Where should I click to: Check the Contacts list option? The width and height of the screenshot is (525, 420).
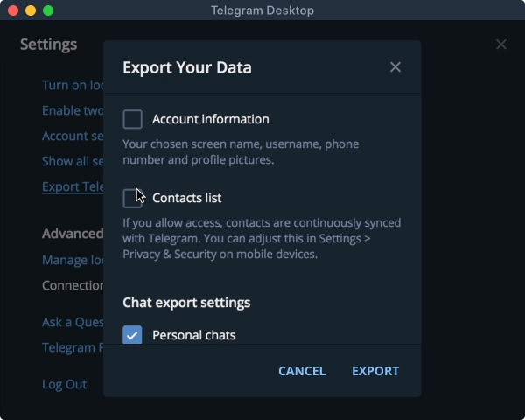pos(133,198)
